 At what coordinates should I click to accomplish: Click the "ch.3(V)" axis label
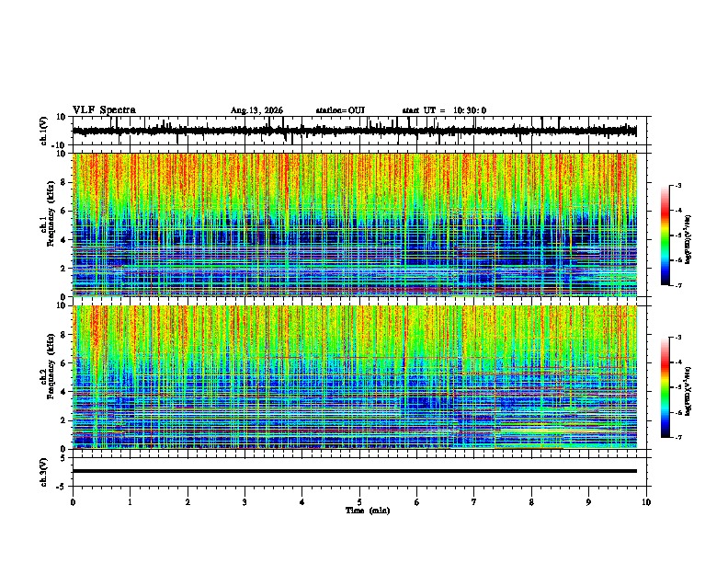[x=45, y=472]
